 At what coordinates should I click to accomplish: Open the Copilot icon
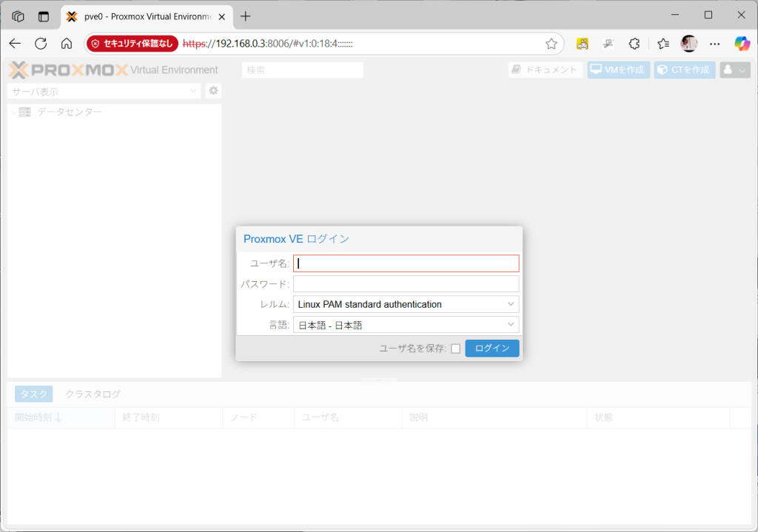point(742,44)
